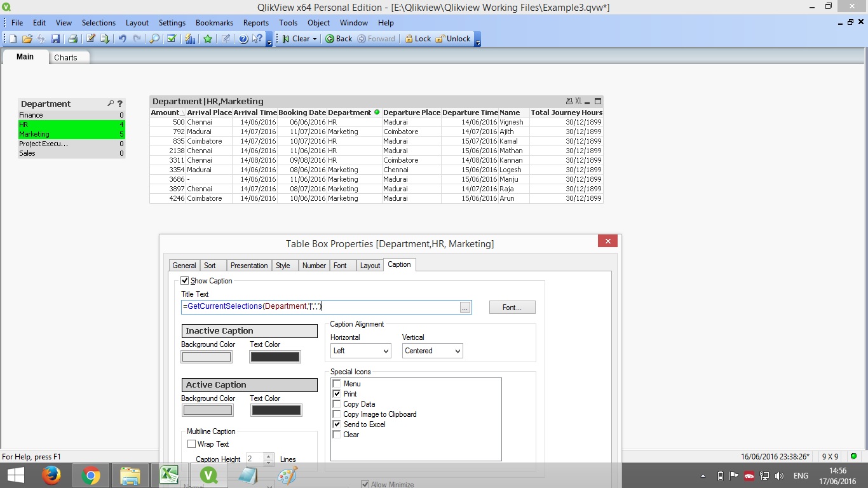Click the Search magnifier toolbar icon
The height and width of the screenshot is (488, 868).
(x=154, y=39)
